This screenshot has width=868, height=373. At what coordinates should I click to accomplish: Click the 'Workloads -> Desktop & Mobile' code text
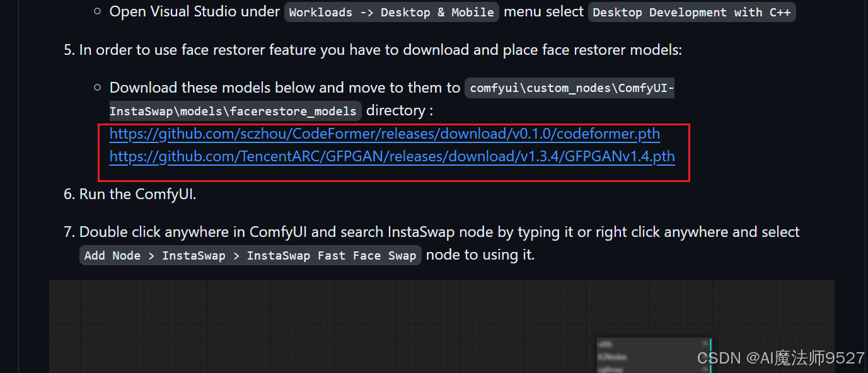pyautogui.click(x=391, y=13)
